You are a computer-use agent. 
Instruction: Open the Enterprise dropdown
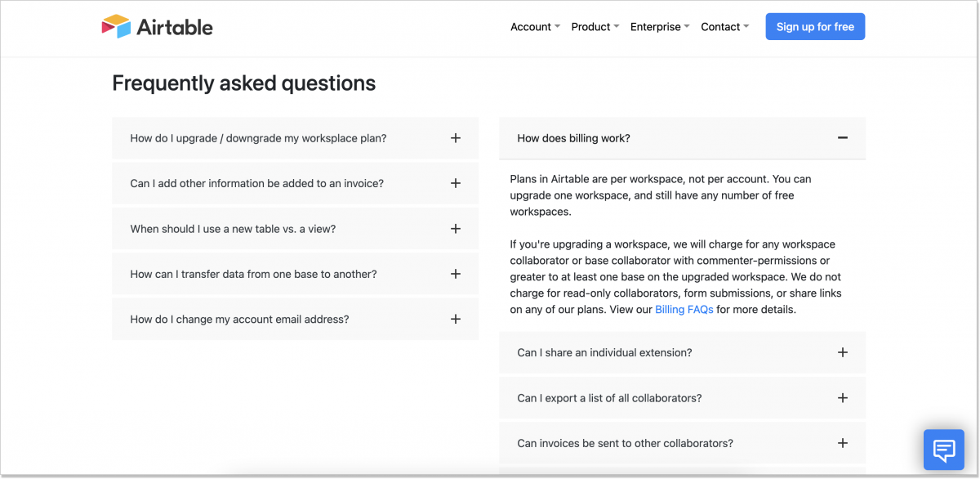[659, 26]
